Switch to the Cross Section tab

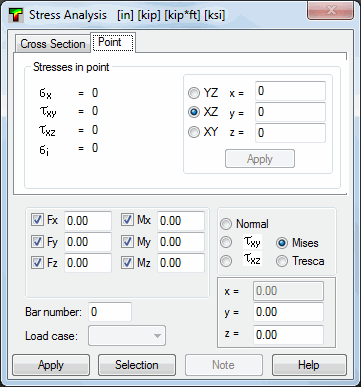pyautogui.click(x=52, y=44)
